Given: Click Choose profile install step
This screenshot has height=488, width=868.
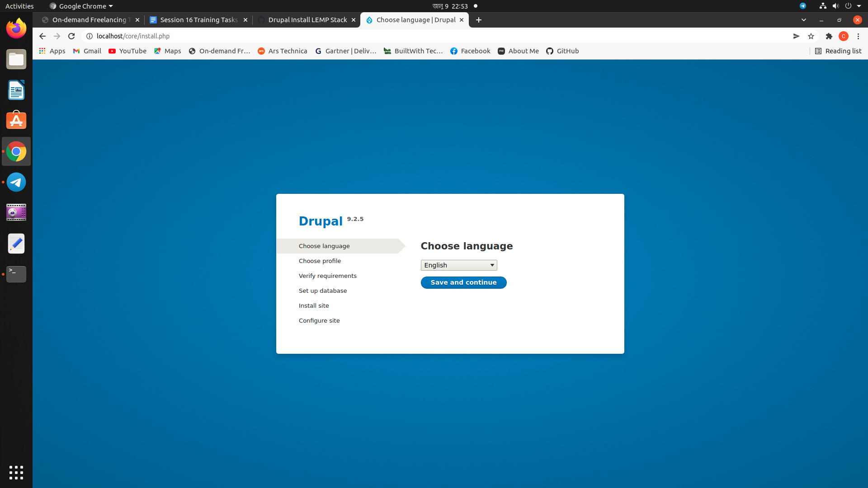Looking at the screenshot, I should pyautogui.click(x=320, y=261).
